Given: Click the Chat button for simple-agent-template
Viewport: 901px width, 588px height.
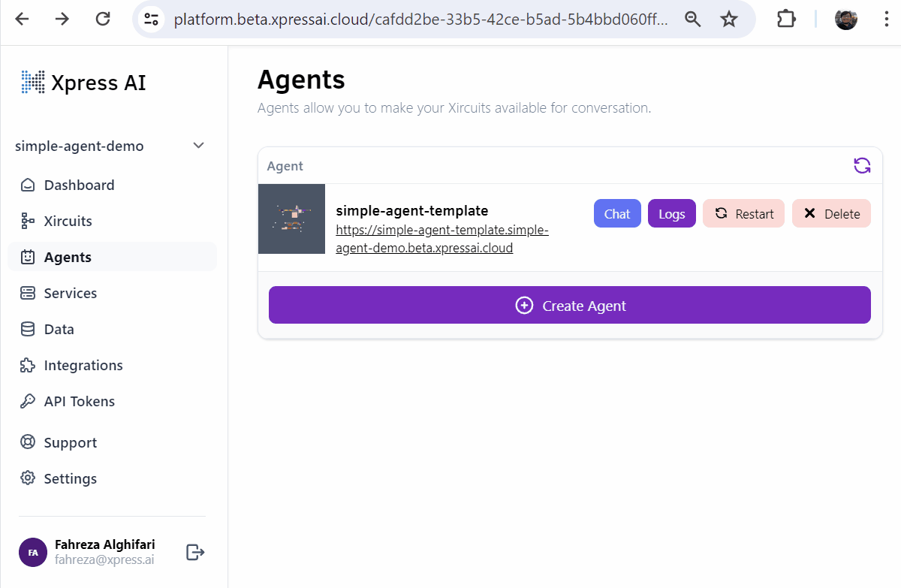Looking at the screenshot, I should click(x=617, y=213).
